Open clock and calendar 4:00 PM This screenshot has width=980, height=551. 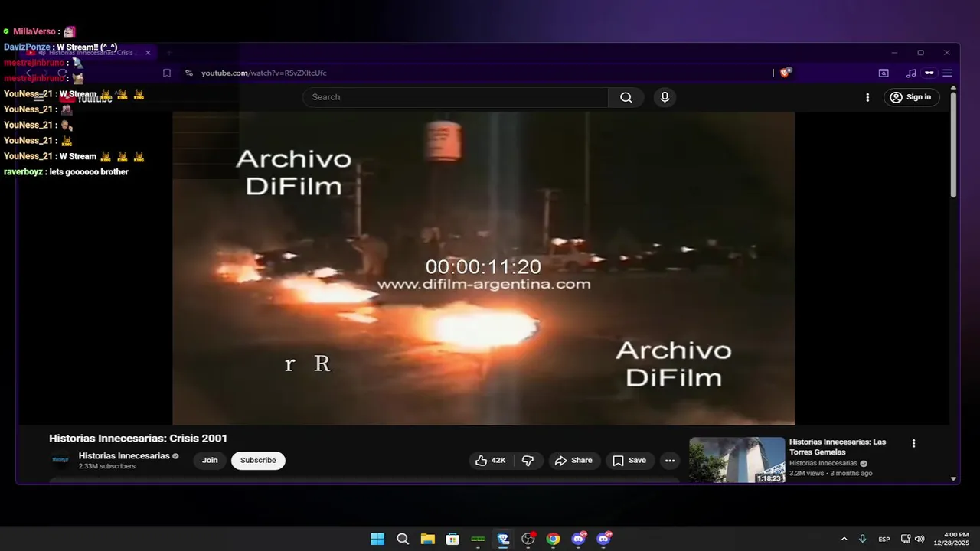click(951, 539)
